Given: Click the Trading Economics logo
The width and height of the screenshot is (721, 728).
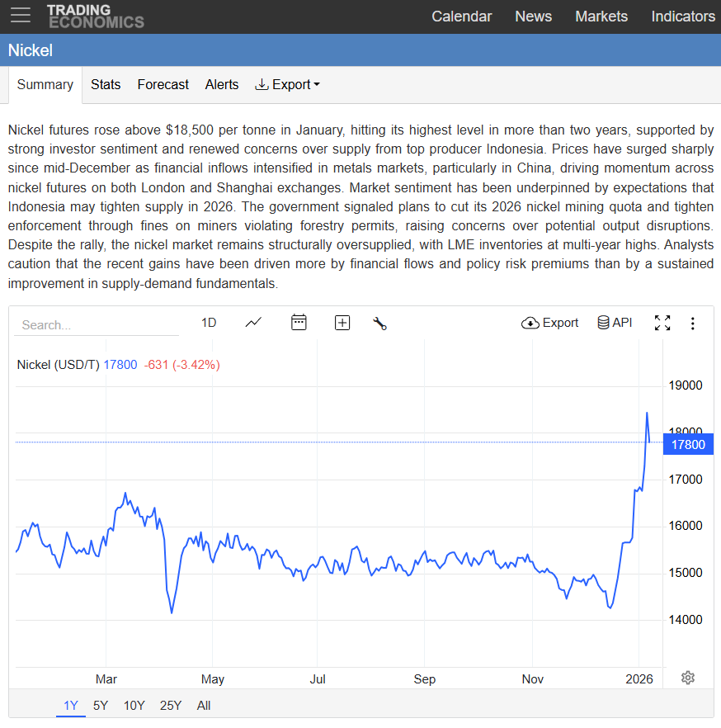Looking at the screenshot, I should pyautogui.click(x=95, y=16).
